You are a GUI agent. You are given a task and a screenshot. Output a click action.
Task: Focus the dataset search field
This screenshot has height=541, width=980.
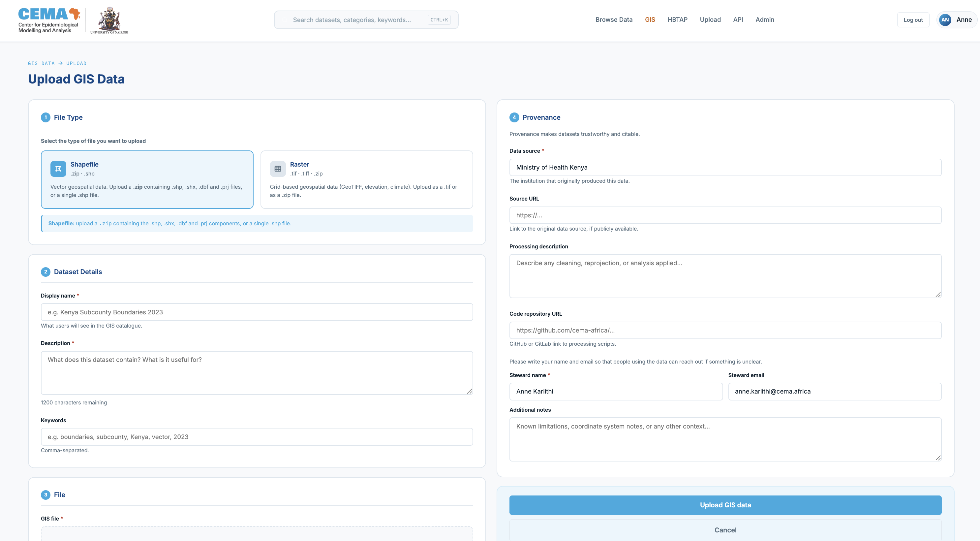tap(366, 20)
